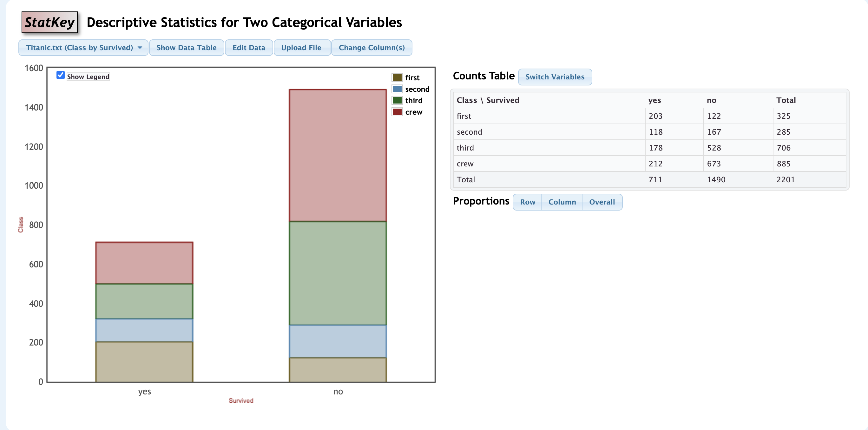Click the dropdown arrow beside Titanic.txt

(140, 48)
